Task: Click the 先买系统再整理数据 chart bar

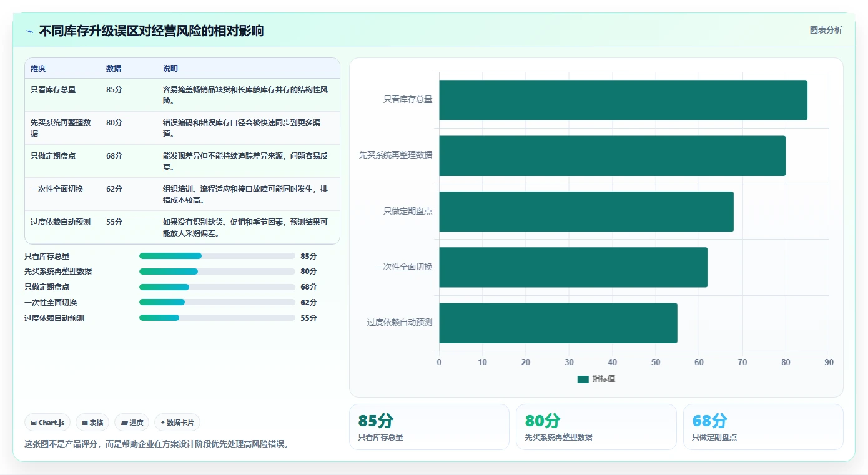Action: [613, 155]
